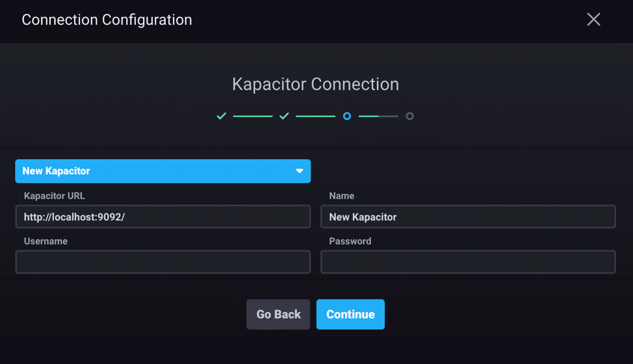Click the Password label text

pos(350,241)
